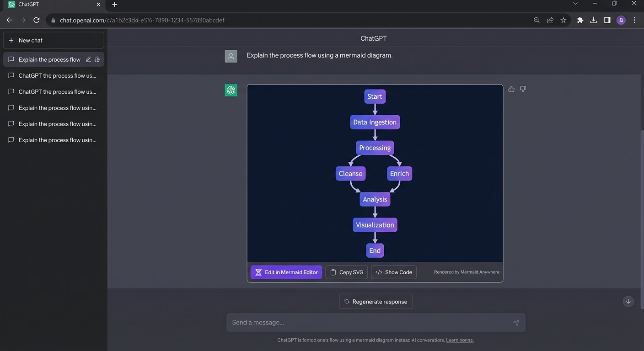644x351 pixels.
Task: Click the send message arrow icon
Action: (x=516, y=323)
